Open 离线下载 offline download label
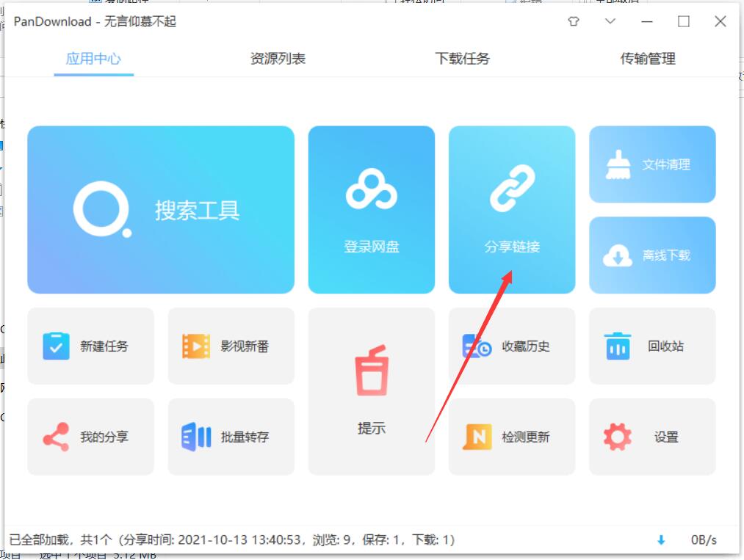 666,255
